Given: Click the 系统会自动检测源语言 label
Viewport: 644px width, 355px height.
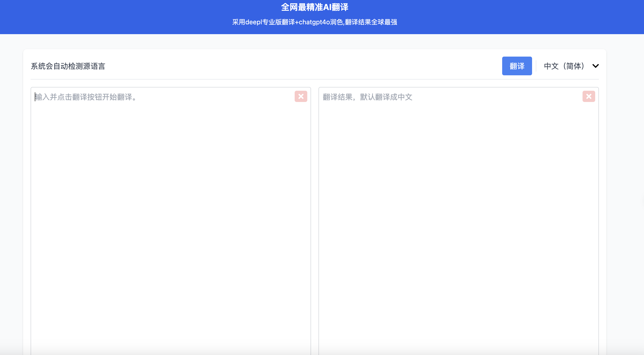Looking at the screenshot, I should [68, 66].
